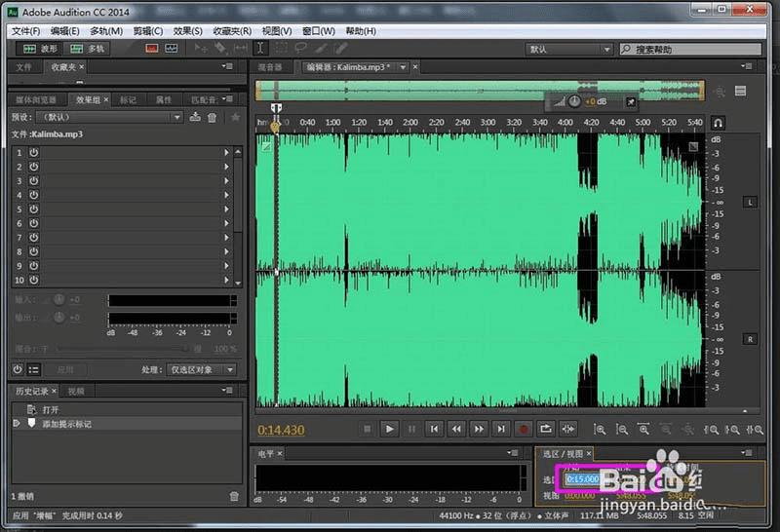Image resolution: width=780 pixels, height=532 pixels.
Task: Click the Play button in transport controls
Action: [389, 428]
